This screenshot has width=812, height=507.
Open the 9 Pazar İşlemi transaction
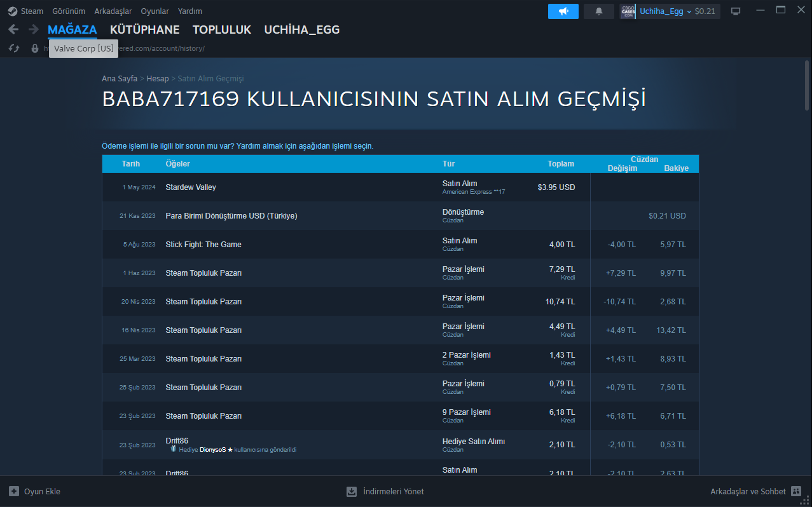(401, 416)
